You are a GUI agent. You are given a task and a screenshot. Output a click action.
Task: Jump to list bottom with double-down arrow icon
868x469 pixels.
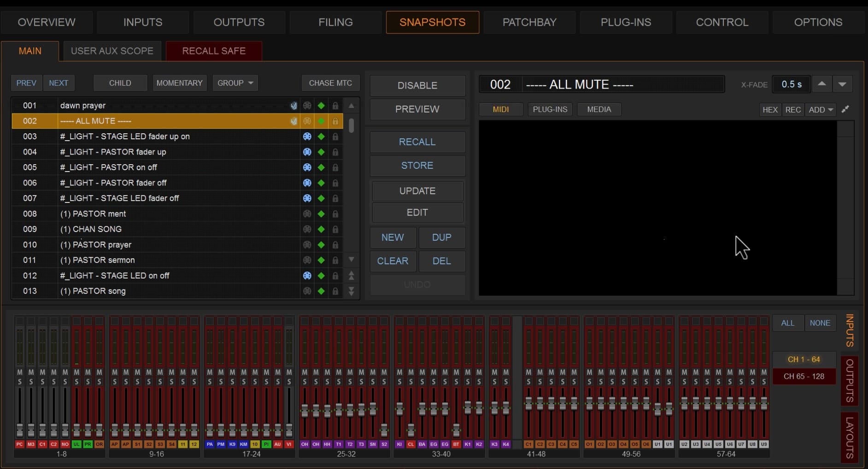coord(351,291)
